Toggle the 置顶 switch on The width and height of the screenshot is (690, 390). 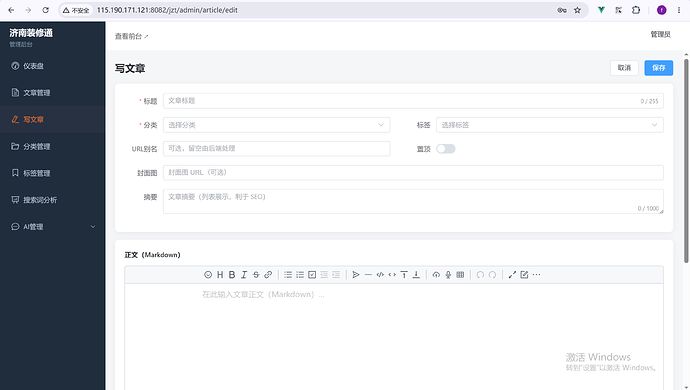(x=446, y=149)
